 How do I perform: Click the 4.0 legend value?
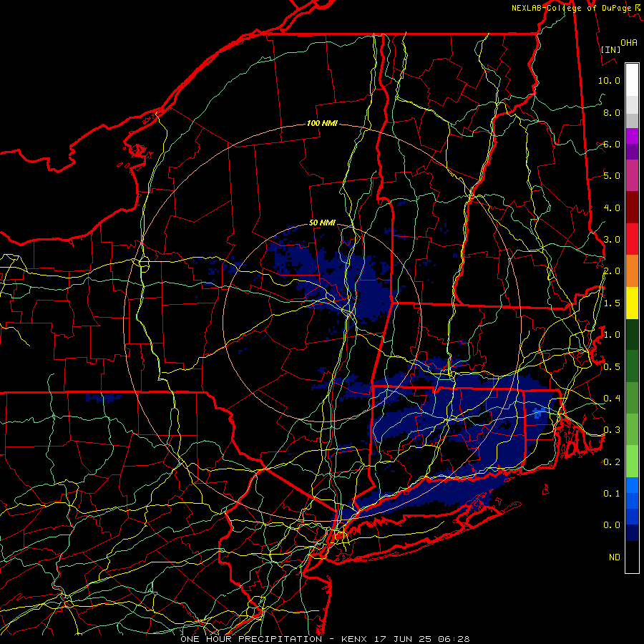tap(612, 208)
